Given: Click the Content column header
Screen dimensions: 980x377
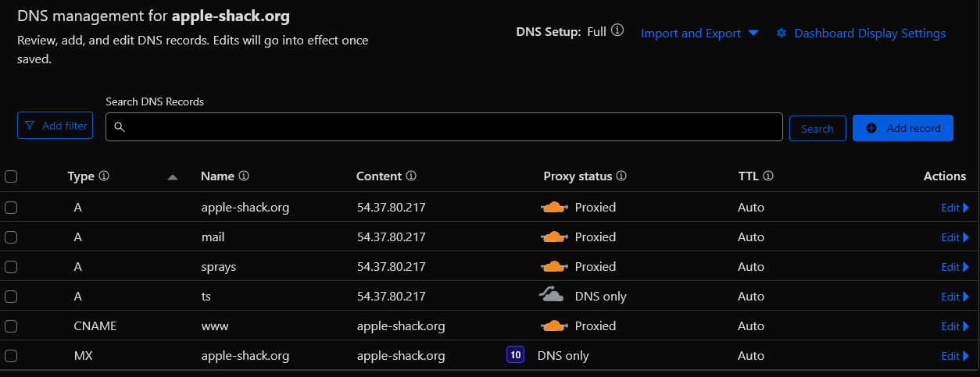Looking at the screenshot, I should pos(379,176).
